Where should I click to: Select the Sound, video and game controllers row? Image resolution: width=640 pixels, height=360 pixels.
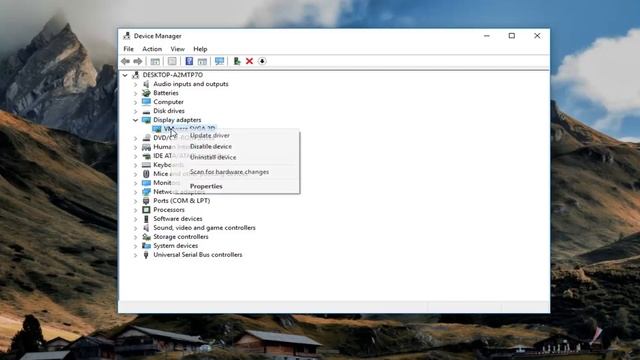(x=204, y=228)
